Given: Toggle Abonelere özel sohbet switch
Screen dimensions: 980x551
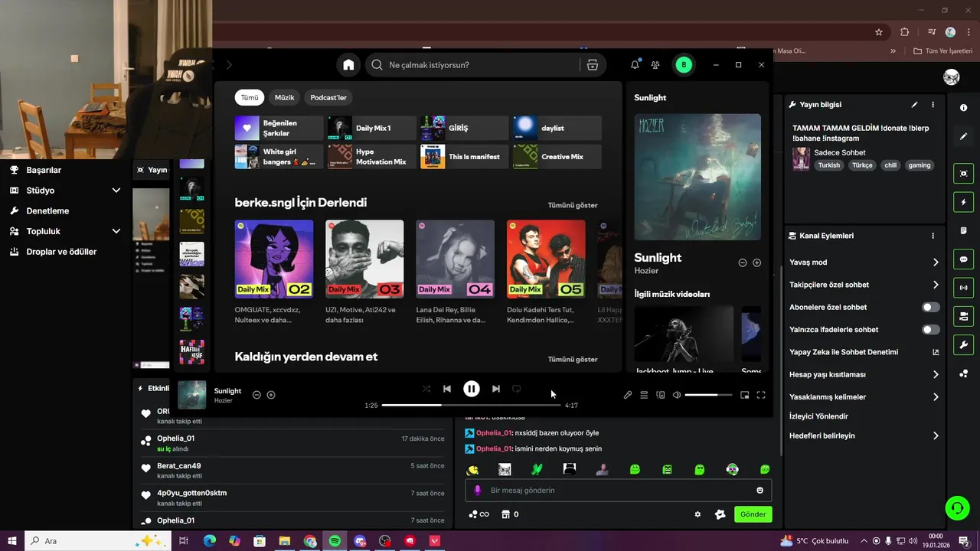Looking at the screenshot, I should pyautogui.click(x=931, y=307).
